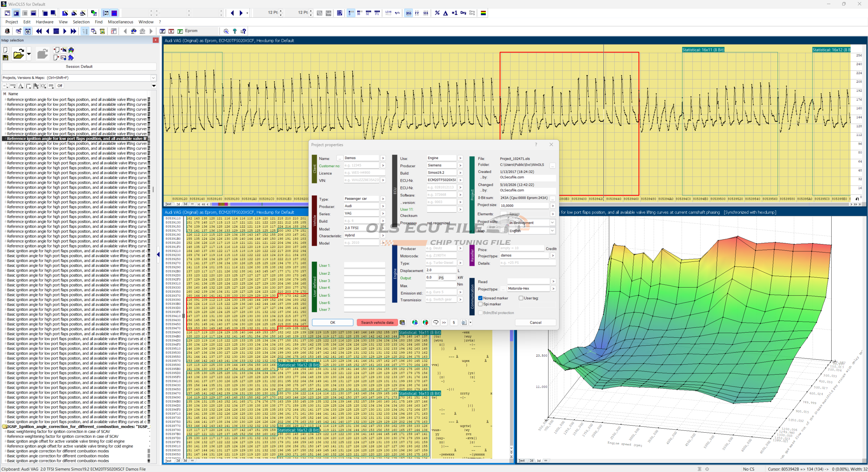Expand options arrow beside Use Engine field
Viewport: 868px width, 472px height.
(x=460, y=158)
